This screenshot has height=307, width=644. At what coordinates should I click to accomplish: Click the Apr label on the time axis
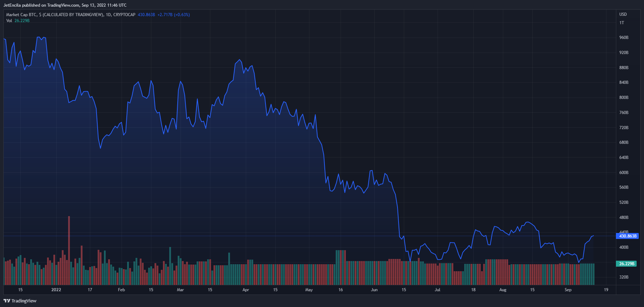(x=246, y=290)
